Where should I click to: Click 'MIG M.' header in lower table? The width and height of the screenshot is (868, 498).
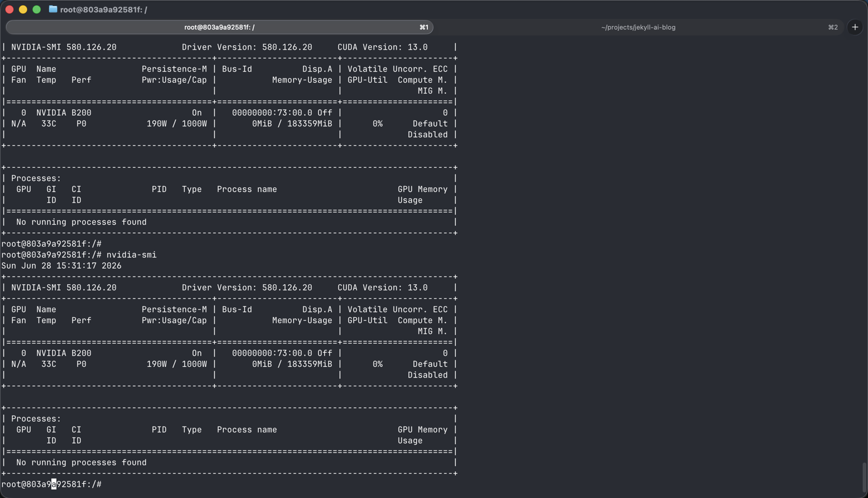433,331
